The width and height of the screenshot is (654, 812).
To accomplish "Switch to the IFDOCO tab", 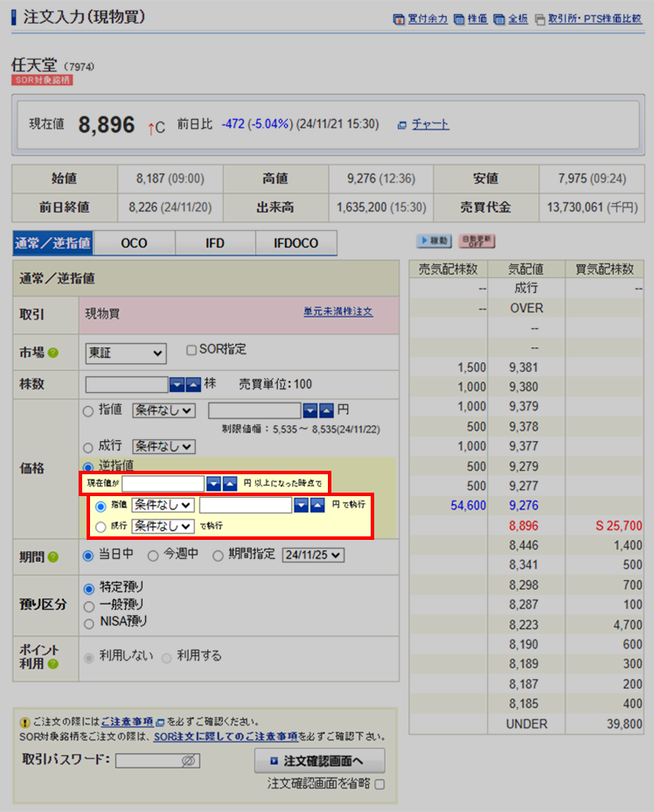I will (296, 243).
